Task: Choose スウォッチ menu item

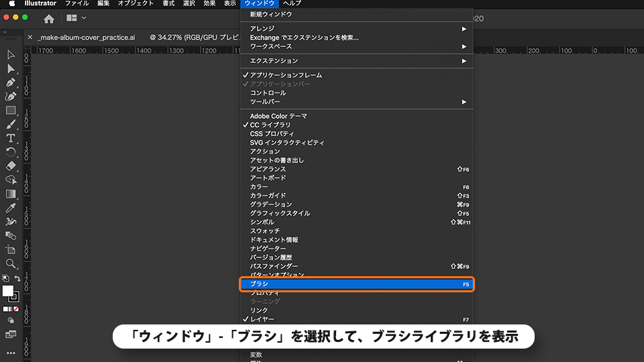Action: (356, 231)
